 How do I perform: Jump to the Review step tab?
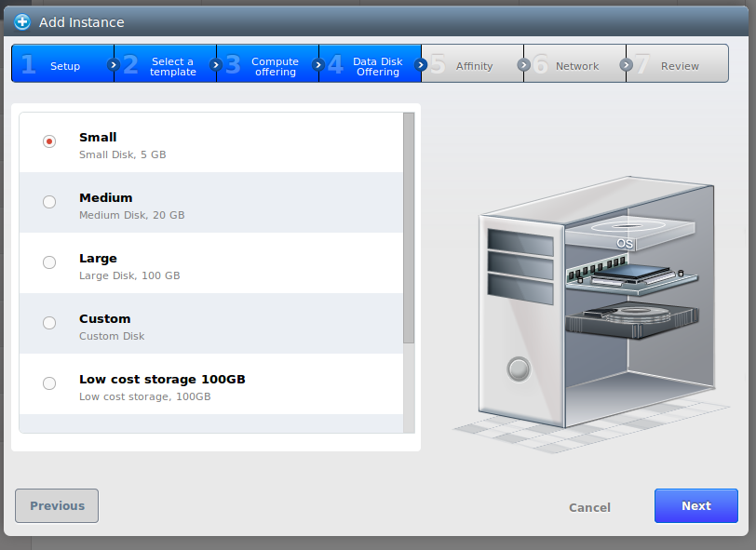click(x=678, y=63)
